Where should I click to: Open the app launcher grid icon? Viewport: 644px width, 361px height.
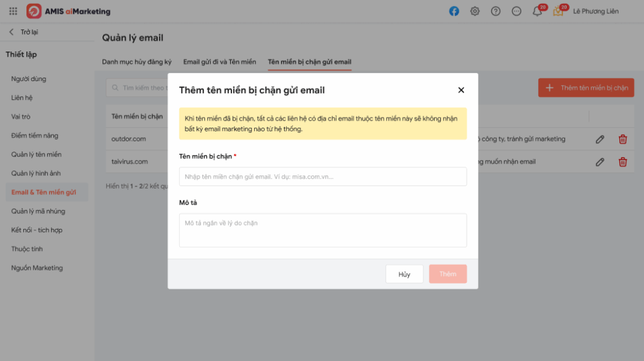[13, 11]
